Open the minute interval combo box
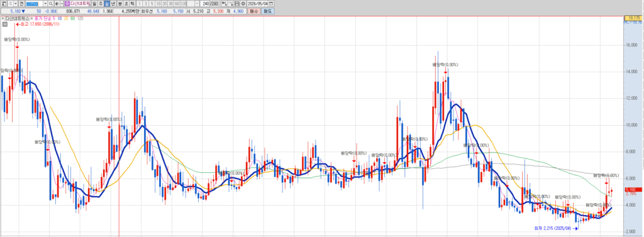 coord(193,4)
